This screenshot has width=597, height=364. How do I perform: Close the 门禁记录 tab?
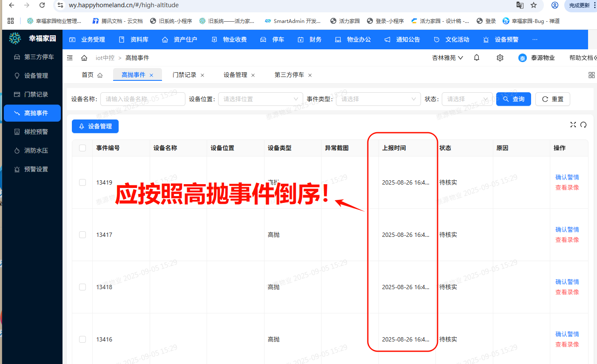click(x=202, y=75)
